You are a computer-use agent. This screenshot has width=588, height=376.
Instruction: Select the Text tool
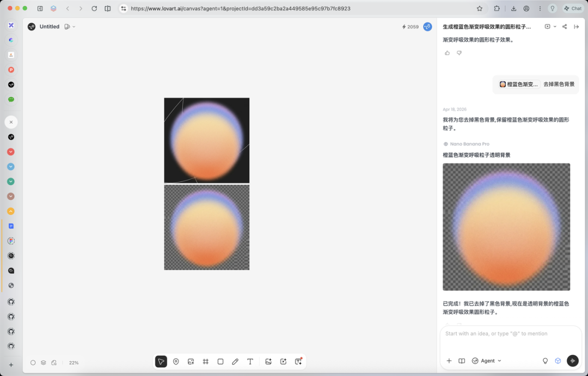250,361
